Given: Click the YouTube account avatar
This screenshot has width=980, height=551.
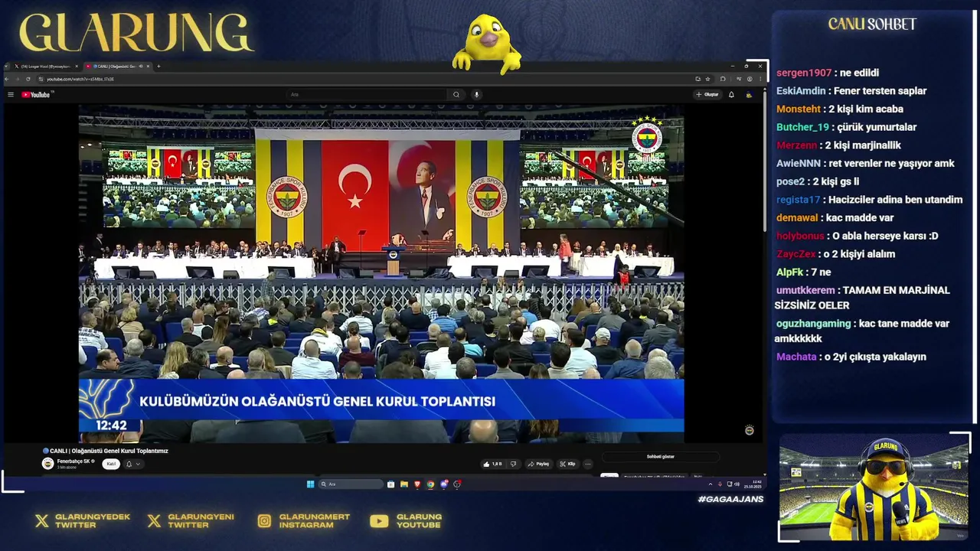Looking at the screenshot, I should coord(749,95).
